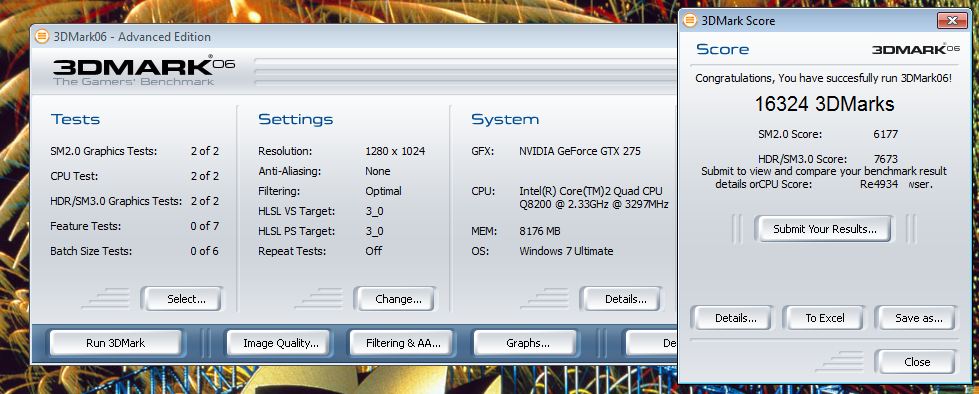979x394 pixels.
Task: Click NVIDIA GeForce GTX 275 text
Action: pos(579,151)
